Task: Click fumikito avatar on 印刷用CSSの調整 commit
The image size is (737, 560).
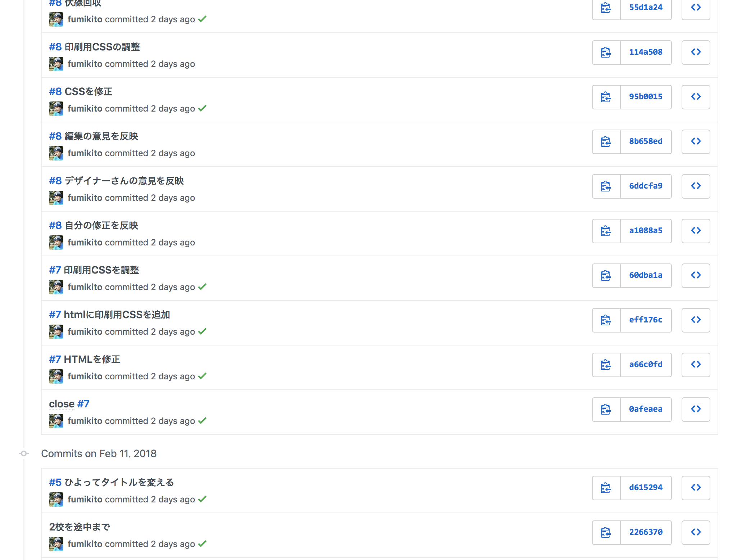Action: tap(56, 64)
